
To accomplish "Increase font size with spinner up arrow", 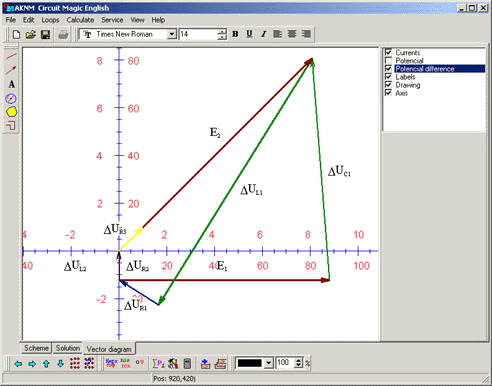I will tap(222, 31).
